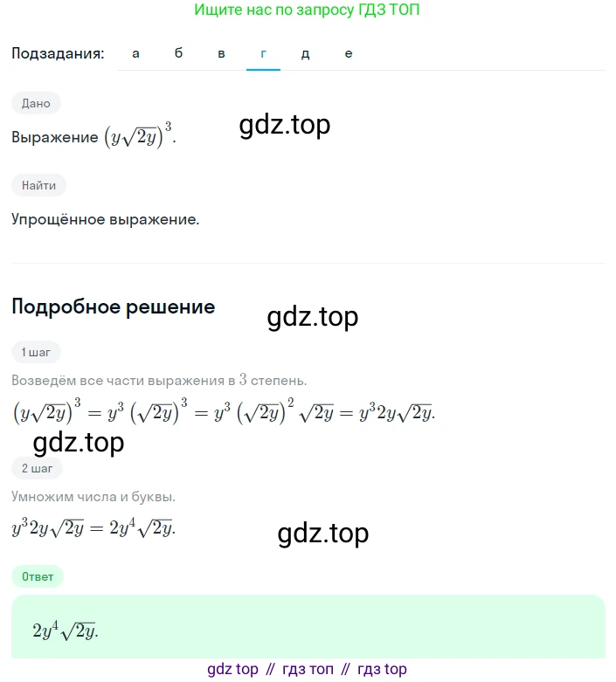Select the 1 шаг step label
This screenshot has width=616, height=682.
36,352
